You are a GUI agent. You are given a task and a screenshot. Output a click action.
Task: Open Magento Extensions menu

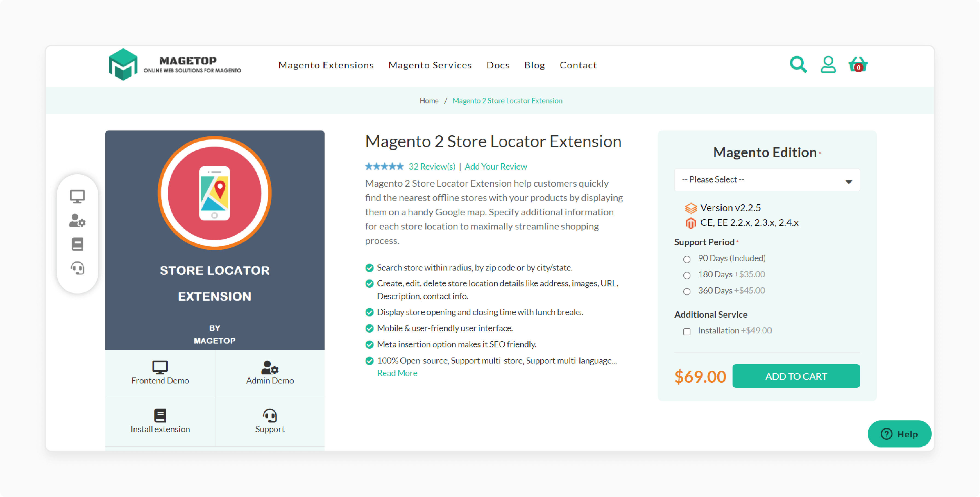[x=326, y=65]
